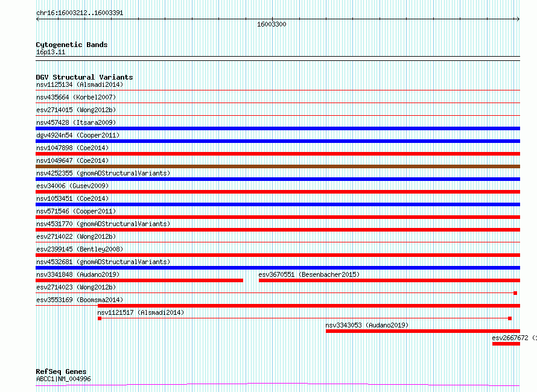Screen dimensions: 537x392
Task: Open the dgv4924n54 (Cooper2011) label
Action: point(78,135)
